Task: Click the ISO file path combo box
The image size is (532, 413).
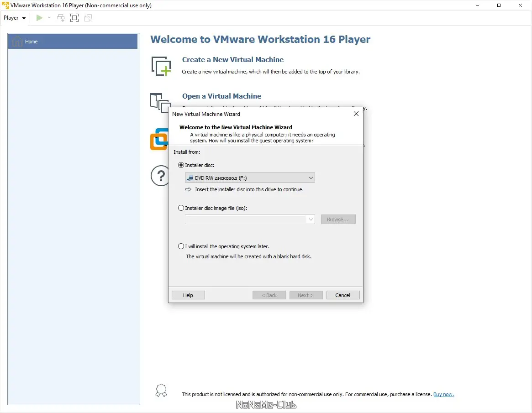Action: [250, 220]
